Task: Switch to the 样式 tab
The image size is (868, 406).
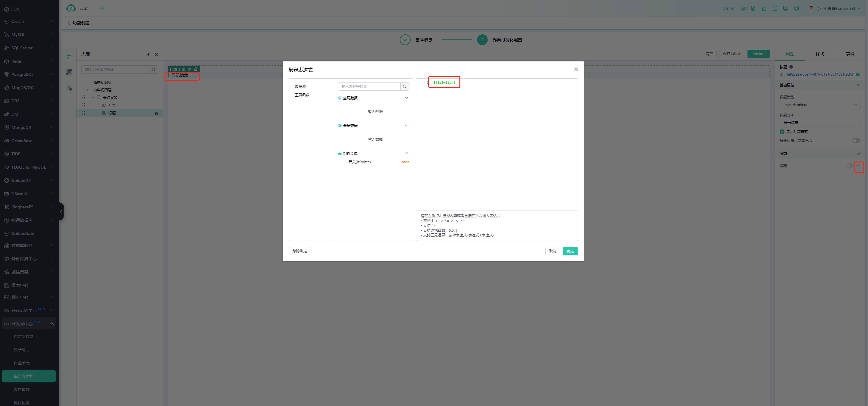Action: click(x=819, y=54)
